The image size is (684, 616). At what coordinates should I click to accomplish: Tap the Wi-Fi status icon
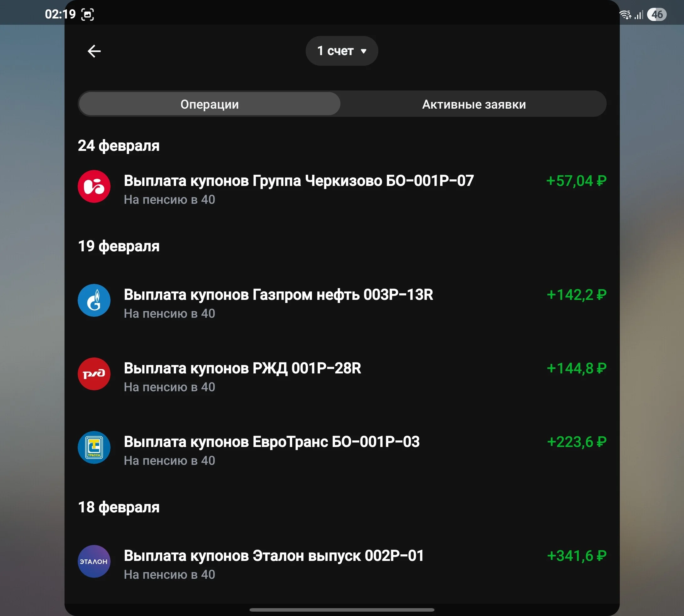tap(625, 14)
